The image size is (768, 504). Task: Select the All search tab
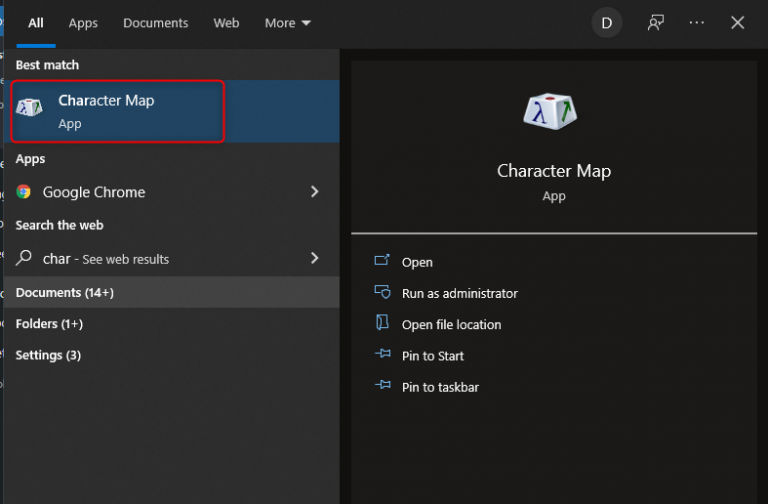point(36,23)
